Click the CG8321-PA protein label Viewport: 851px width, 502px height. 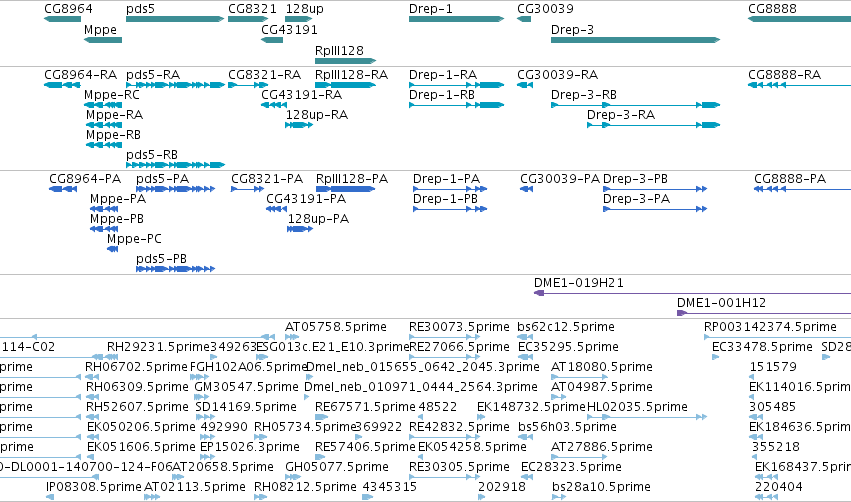coord(267,179)
